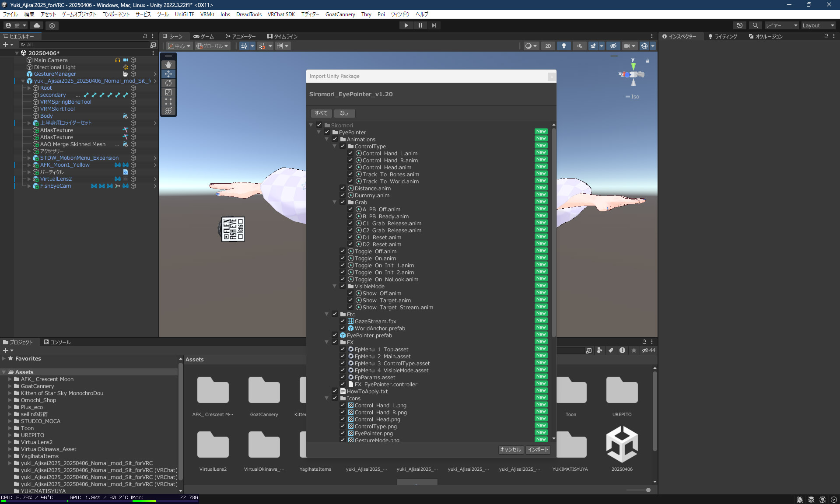
Task: Expand the Root object in hierarchy
Action: point(29,88)
